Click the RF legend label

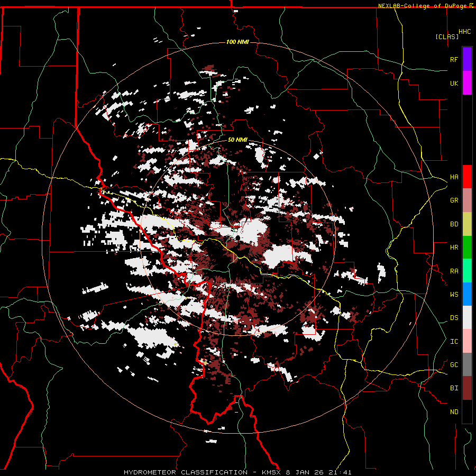point(454,59)
